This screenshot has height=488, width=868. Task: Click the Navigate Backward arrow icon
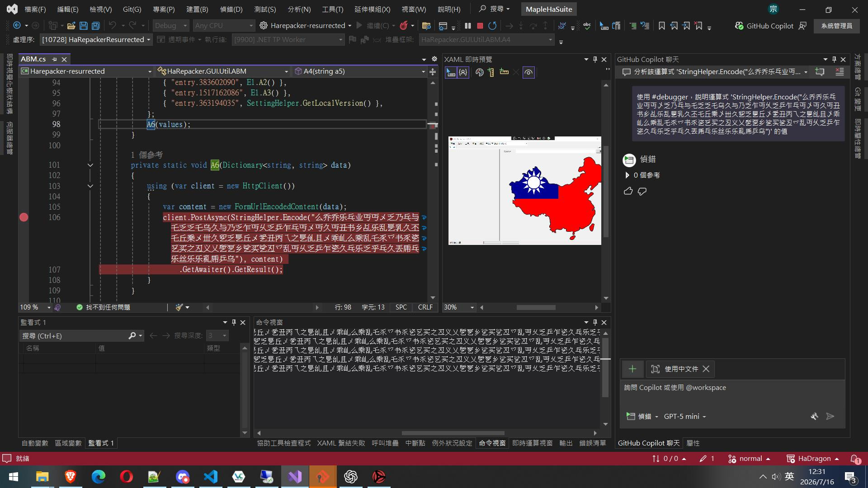coord(17,26)
